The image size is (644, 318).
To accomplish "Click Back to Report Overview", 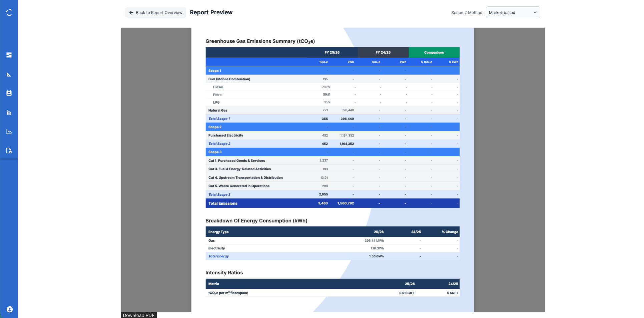I will pos(155,12).
